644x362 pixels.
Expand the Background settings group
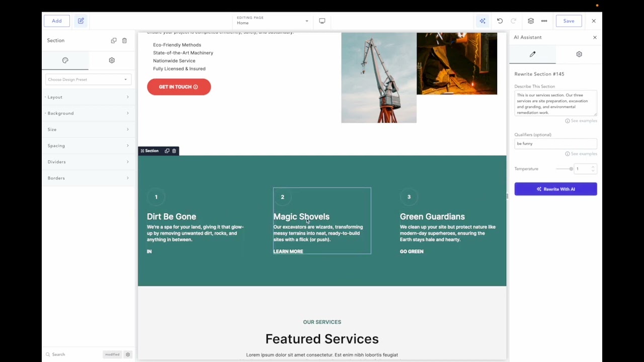88,113
